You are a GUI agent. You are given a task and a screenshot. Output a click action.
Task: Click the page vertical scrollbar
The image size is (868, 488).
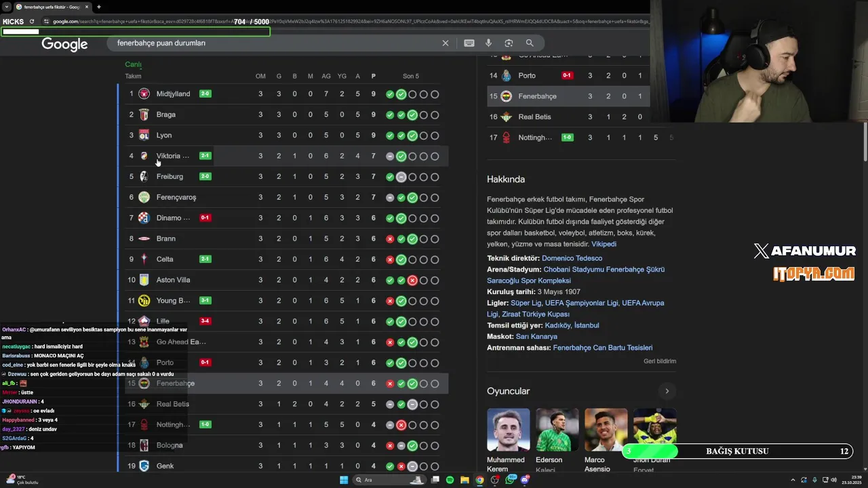[x=865, y=140]
